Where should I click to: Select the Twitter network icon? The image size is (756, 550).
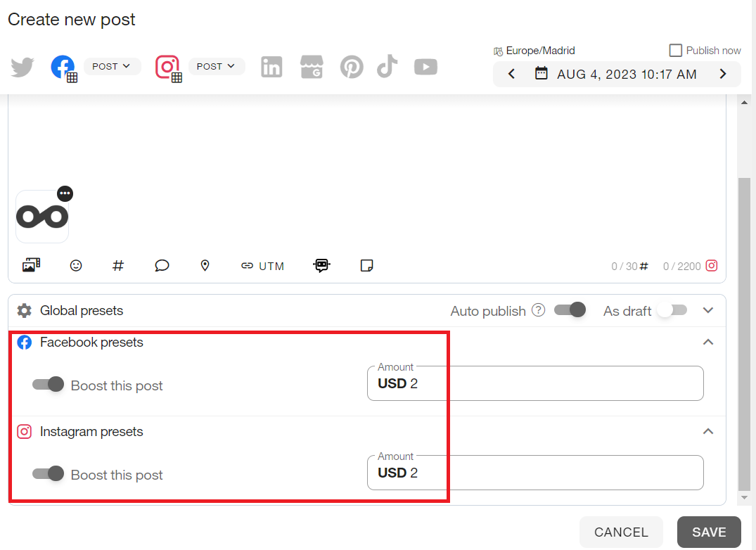tap(23, 68)
